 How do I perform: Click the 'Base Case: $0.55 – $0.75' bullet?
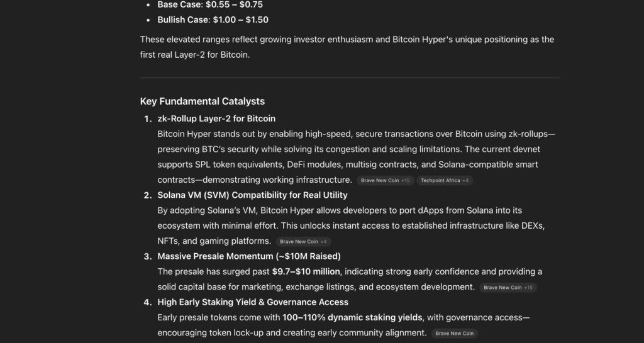[x=210, y=5]
